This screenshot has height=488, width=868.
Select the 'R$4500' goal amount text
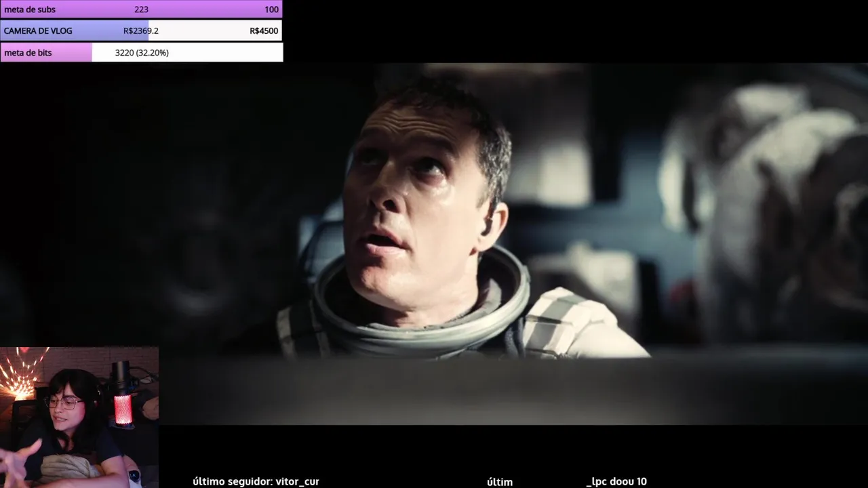[264, 30]
